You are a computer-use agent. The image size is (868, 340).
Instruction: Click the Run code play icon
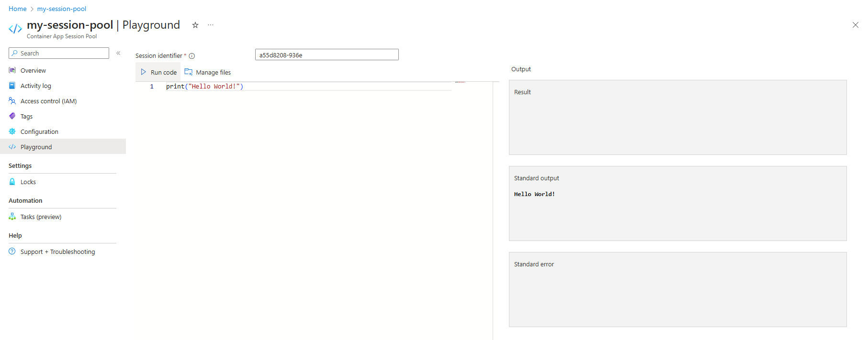[x=143, y=72]
